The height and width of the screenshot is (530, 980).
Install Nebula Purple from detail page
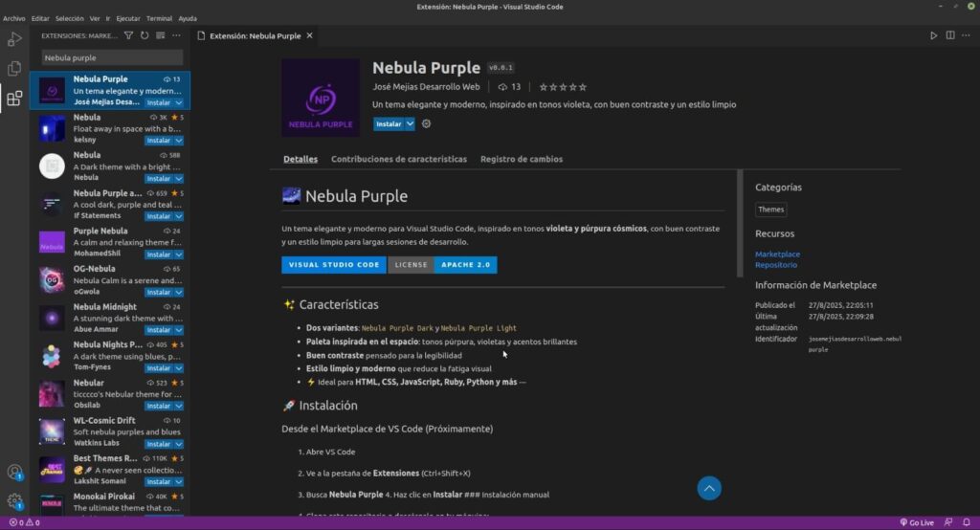click(389, 123)
